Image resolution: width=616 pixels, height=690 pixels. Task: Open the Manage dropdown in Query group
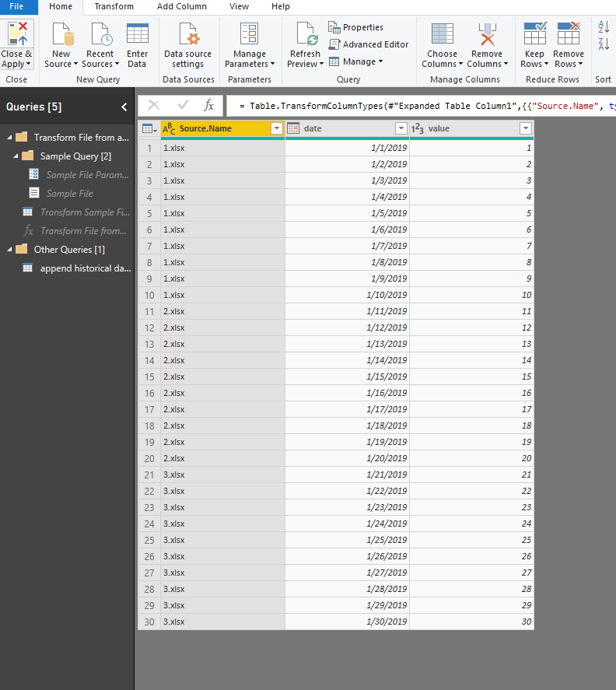[x=355, y=61]
